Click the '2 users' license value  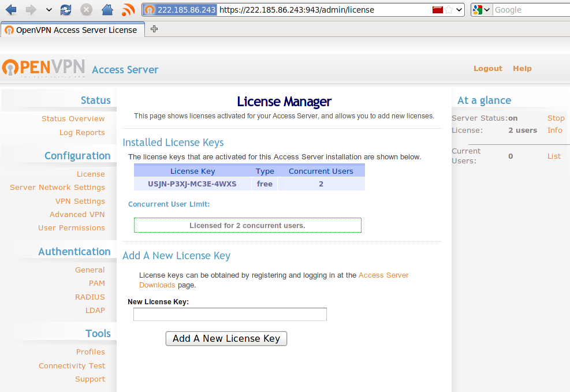click(523, 130)
